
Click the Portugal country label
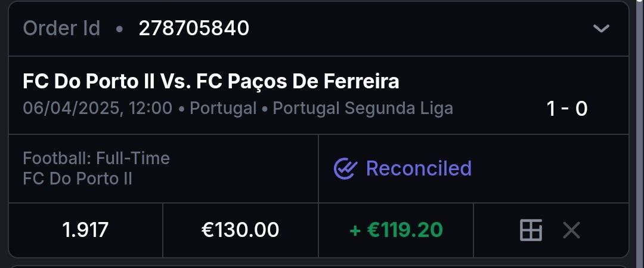222,109
